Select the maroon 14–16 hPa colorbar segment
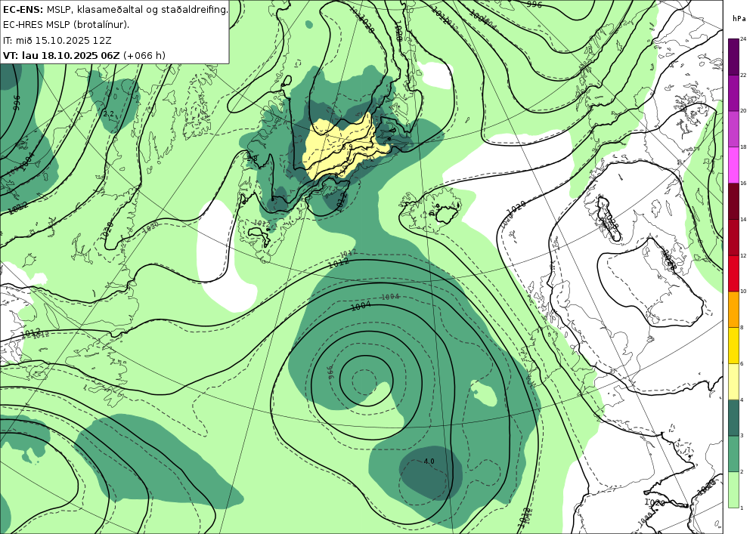The height and width of the screenshot is (534, 756). 734,201
